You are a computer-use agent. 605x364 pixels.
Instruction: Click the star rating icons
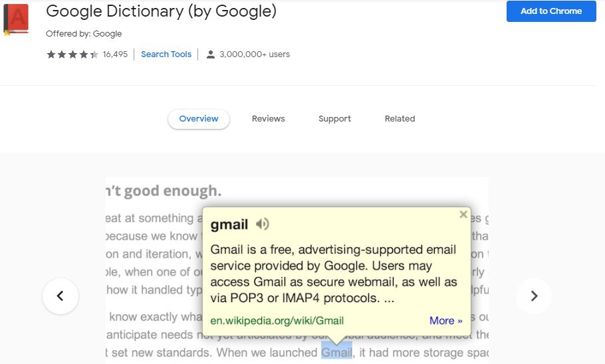[x=72, y=54]
